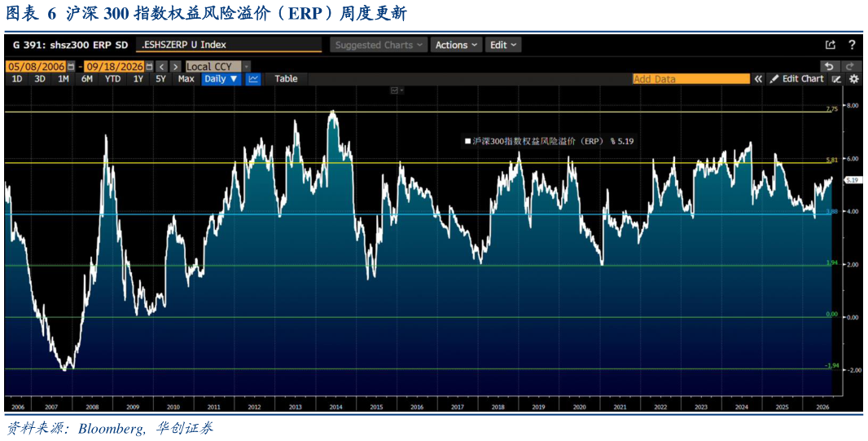868x441 pixels.
Task: Undo the last chart change
Action: click(829, 66)
